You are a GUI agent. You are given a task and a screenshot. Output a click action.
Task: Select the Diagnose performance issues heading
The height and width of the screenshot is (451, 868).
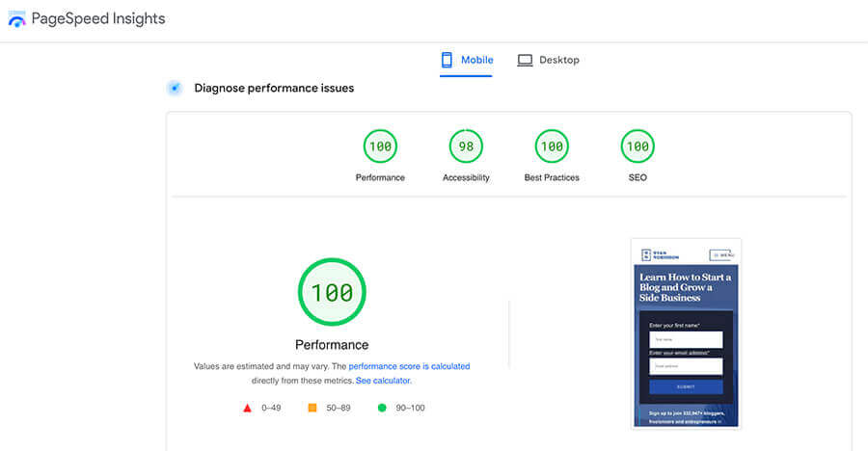[x=274, y=88]
